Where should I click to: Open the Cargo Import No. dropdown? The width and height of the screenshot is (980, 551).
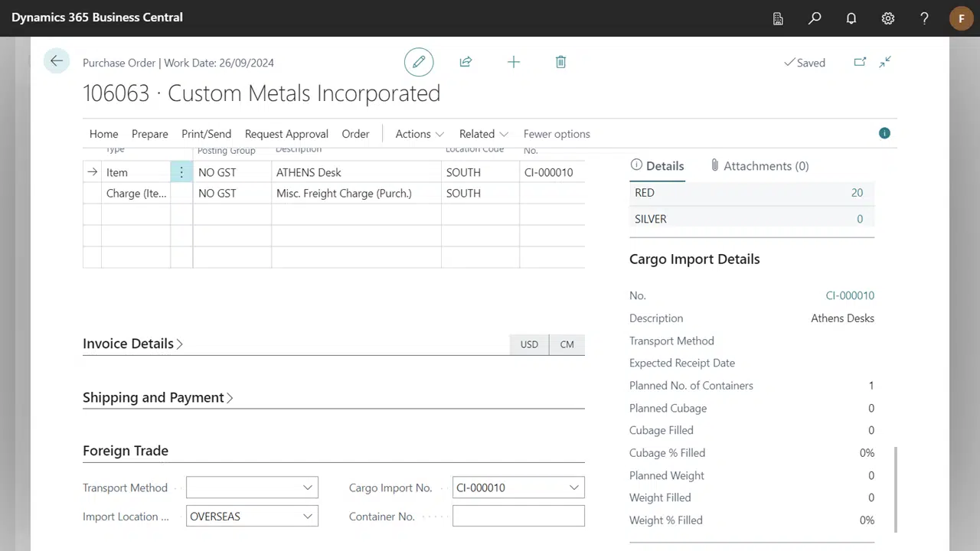(573, 487)
